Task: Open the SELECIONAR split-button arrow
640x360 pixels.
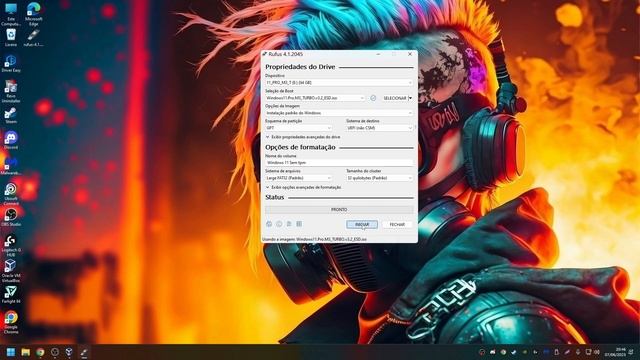Action: pyautogui.click(x=411, y=98)
